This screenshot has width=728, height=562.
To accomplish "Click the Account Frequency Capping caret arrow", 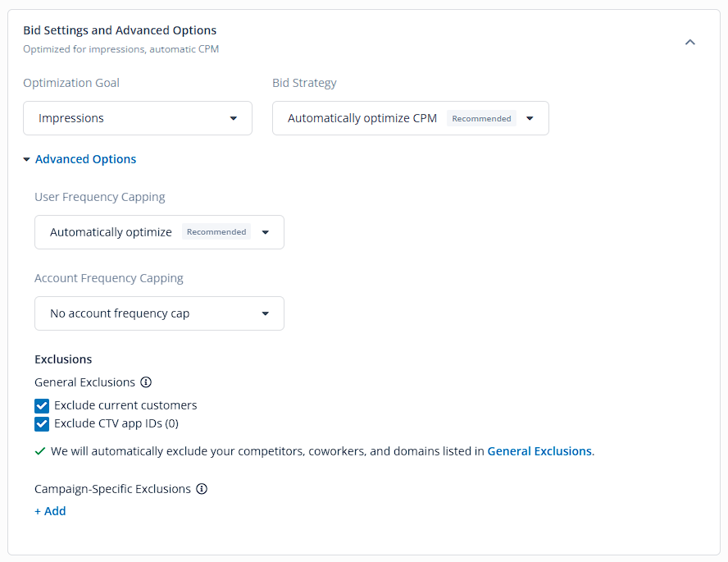I will click(265, 313).
